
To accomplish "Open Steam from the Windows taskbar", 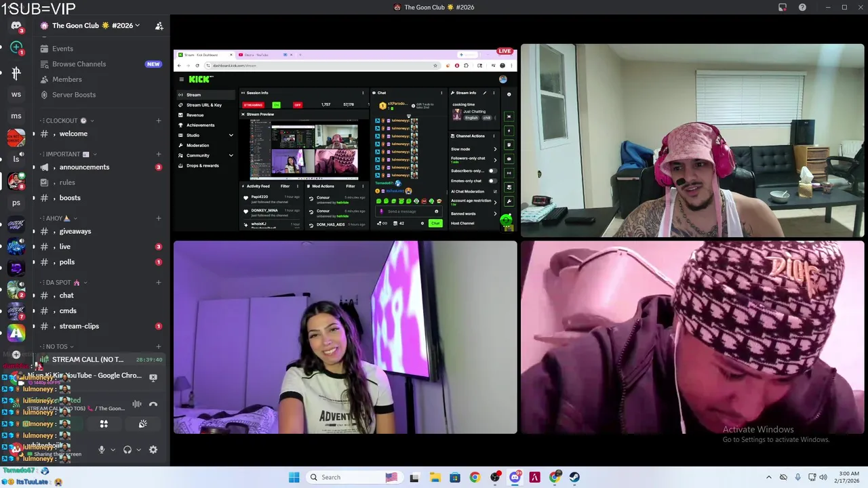I will point(574,477).
